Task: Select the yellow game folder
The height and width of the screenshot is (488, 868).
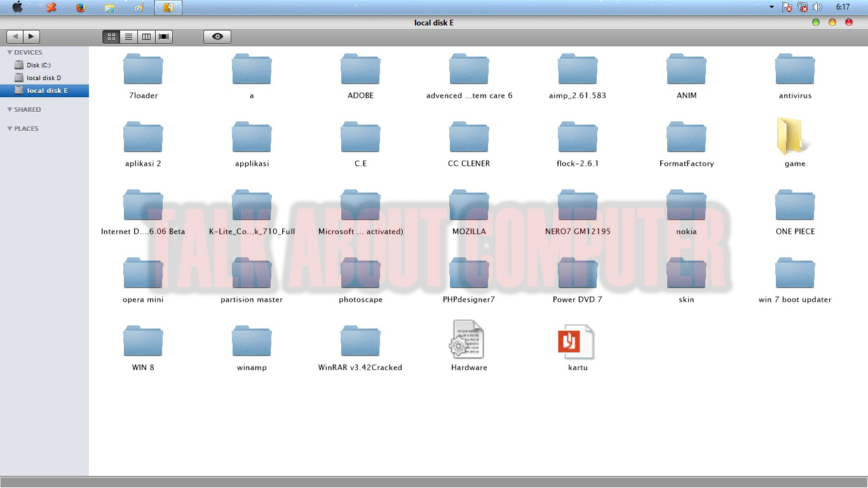Action: 795,142
